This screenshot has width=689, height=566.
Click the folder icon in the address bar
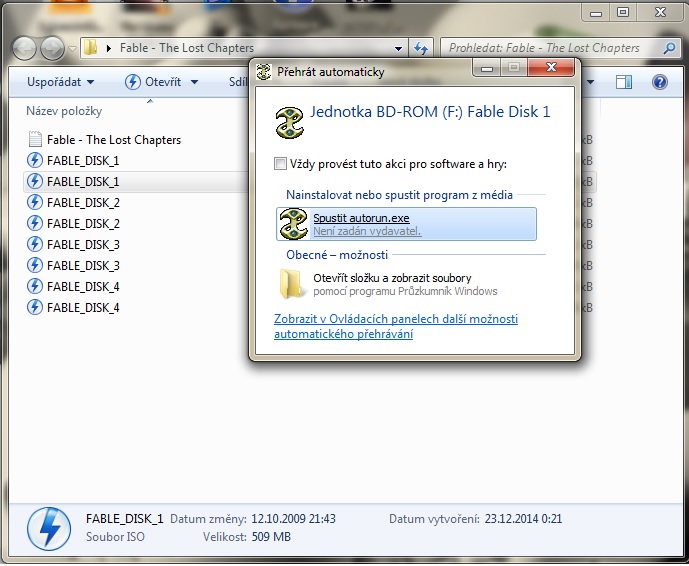click(x=91, y=47)
